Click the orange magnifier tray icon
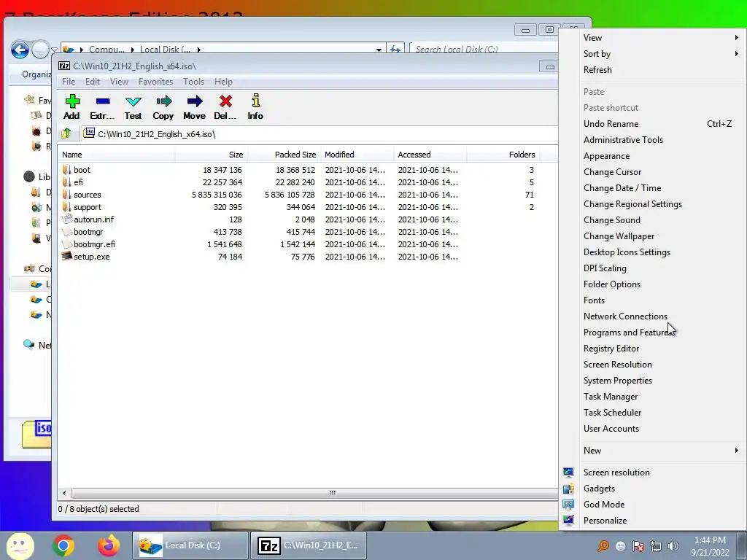 pos(603,546)
